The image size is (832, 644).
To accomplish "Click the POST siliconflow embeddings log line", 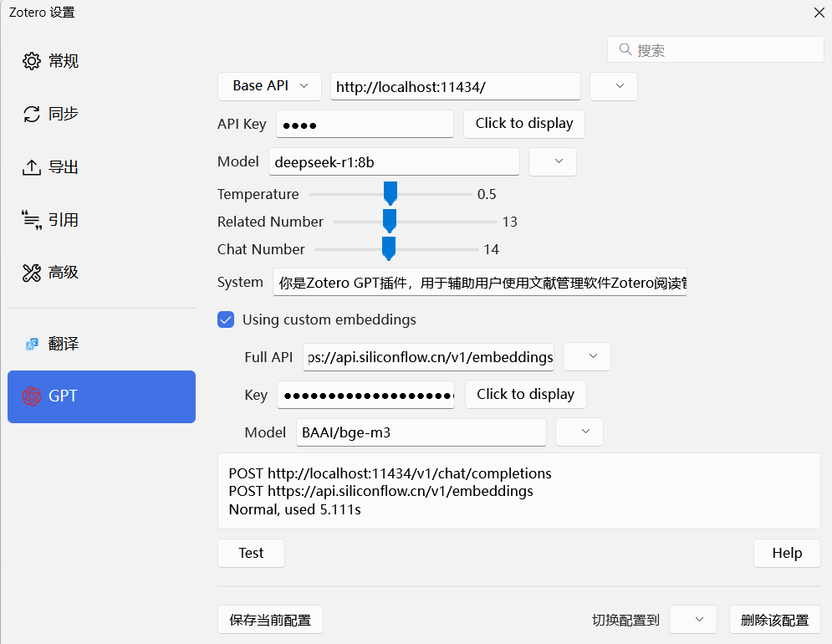I will click(381, 492).
